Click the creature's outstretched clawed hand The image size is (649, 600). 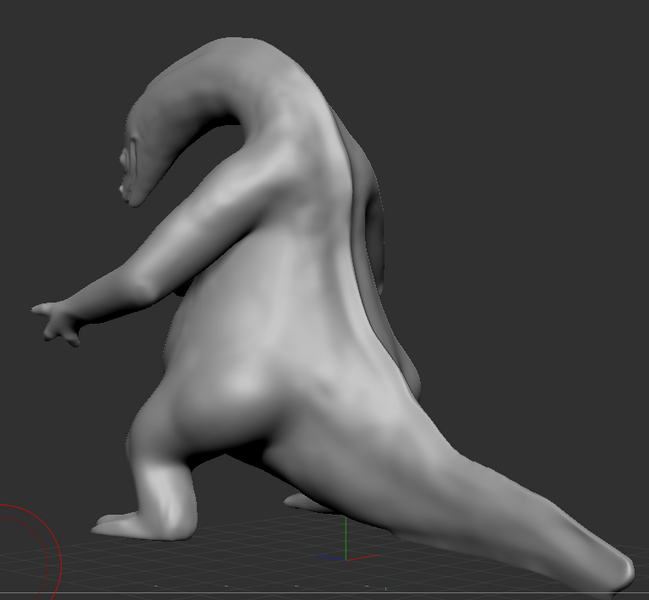click(x=57, y=323)
